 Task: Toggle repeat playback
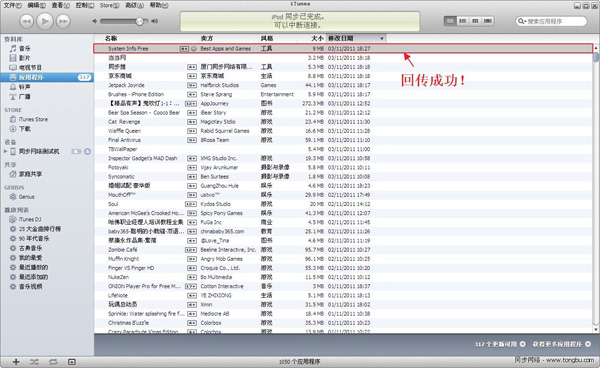[x=53, y=361]
